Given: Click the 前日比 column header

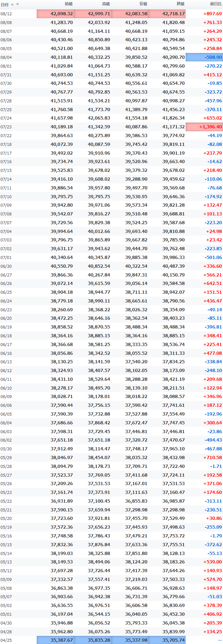Looking at the screenshot, I should pos(216,4).
